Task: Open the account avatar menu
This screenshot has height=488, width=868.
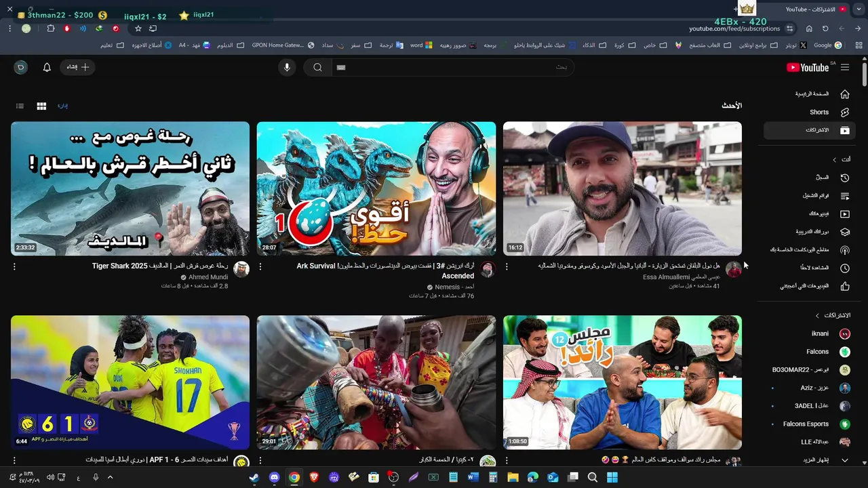Action: tap(21, 67)
